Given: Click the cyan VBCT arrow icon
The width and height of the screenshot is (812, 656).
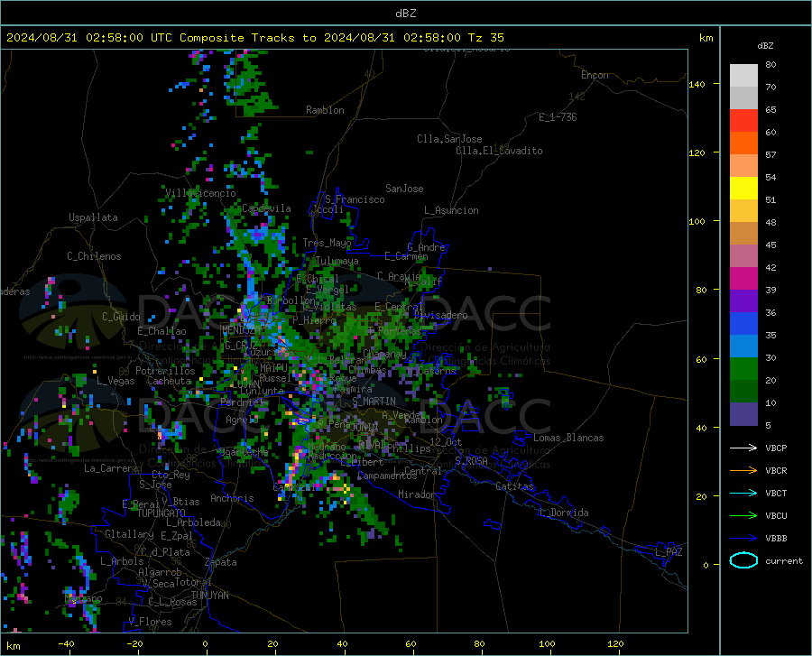Looking at the screenshot, I should pos(743,493).
